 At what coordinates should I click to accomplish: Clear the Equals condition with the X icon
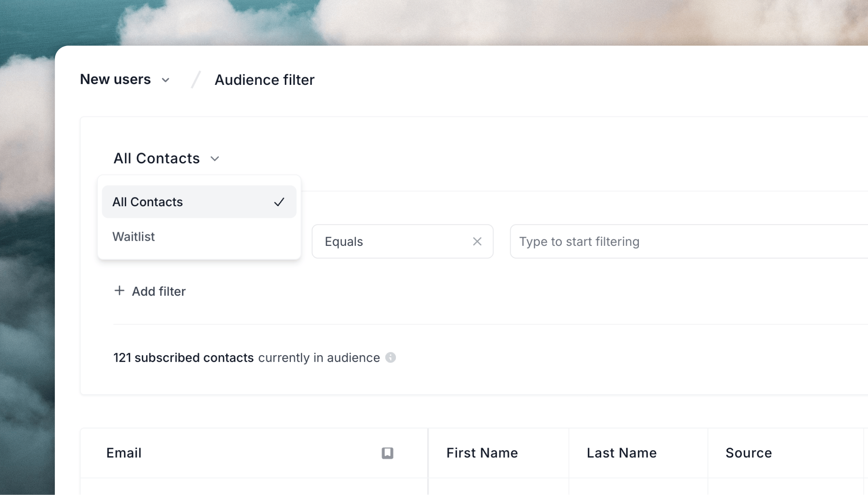[477, 242]
